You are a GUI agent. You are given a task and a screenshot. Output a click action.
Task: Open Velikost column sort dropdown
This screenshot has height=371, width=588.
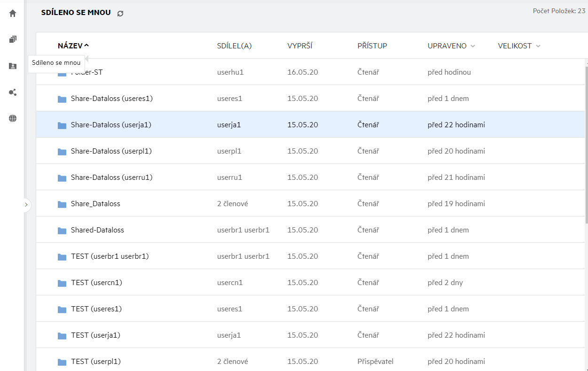click(538, 46)
